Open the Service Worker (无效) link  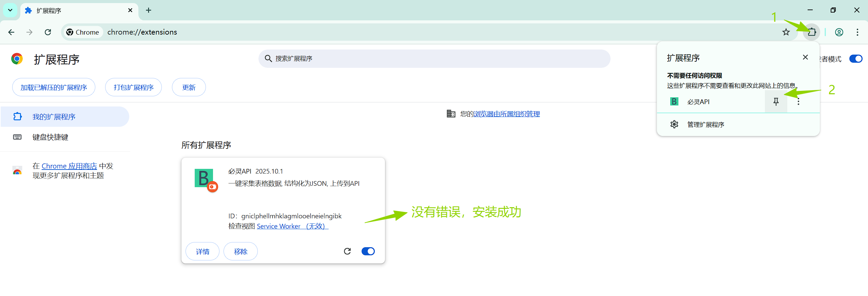292,226
